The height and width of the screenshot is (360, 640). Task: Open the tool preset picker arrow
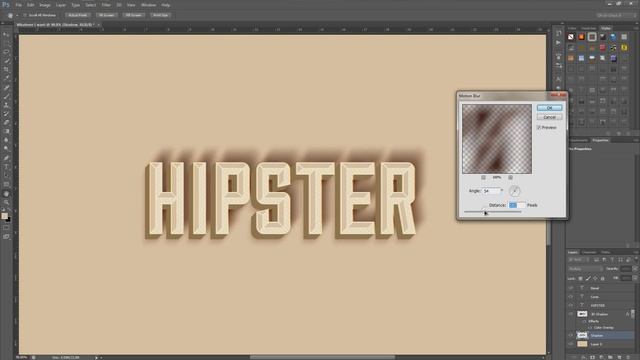pyautogui.click(x=17, y=15)
